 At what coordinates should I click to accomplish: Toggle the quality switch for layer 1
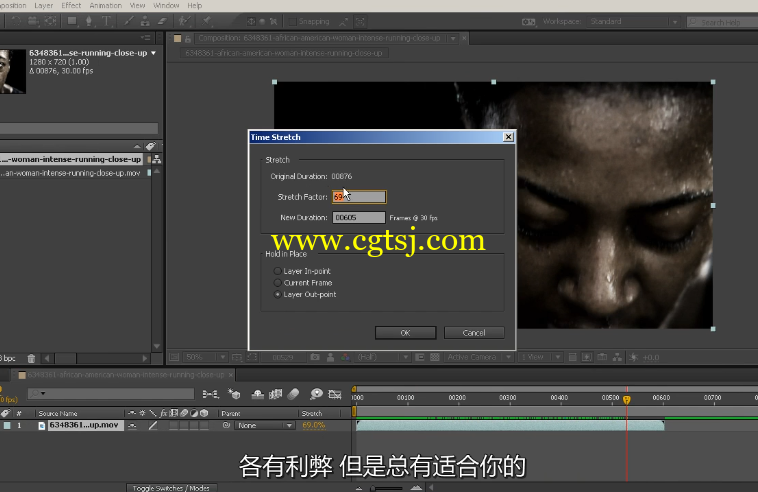click(x=153, y=425)
